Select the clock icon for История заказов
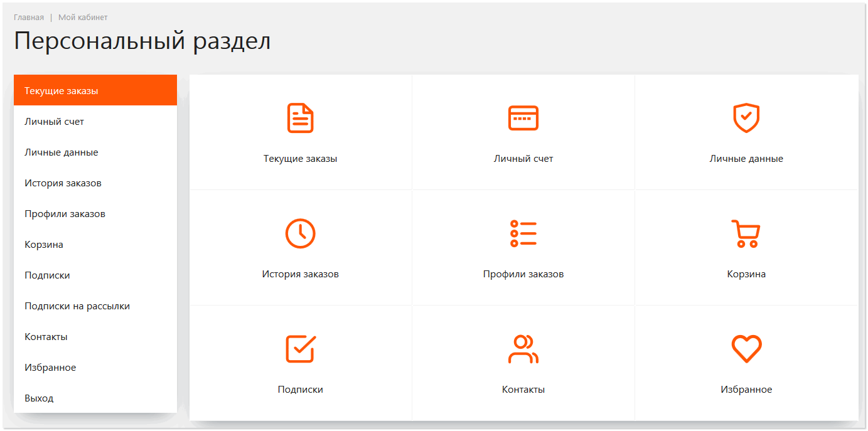Screen dimensions: 868x431 click(x=300, y=233)
